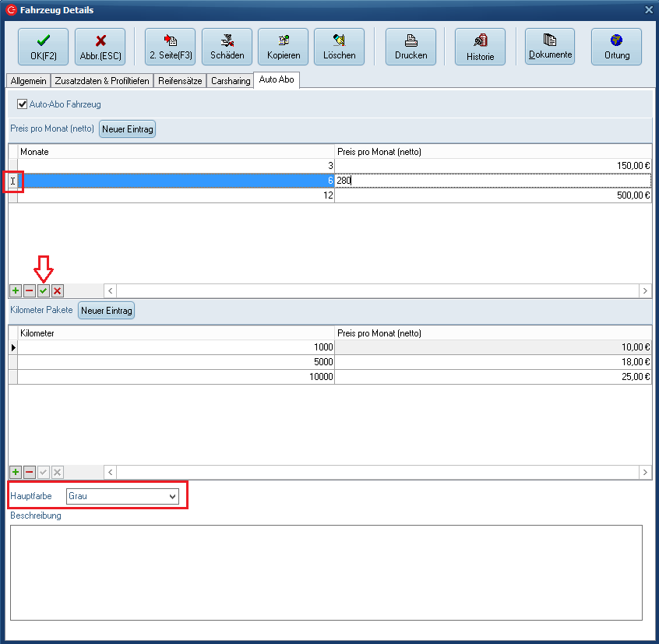Click the OK(F2) green checkmark button
Viewport: 659px width, 644px height.
point(43,47)
